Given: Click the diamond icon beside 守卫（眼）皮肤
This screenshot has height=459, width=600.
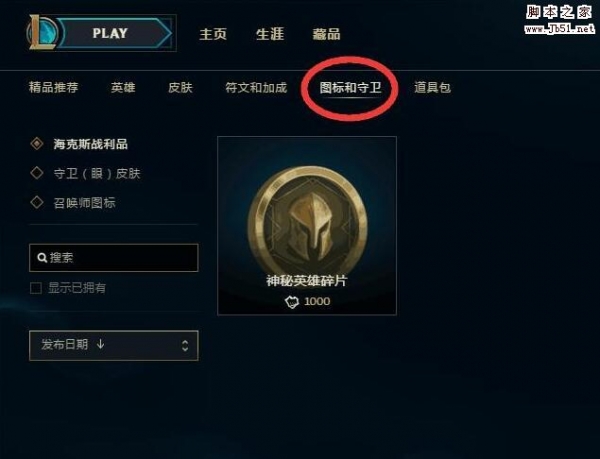Looking at the screenshot, I should pyautogui.click(x=37, y=173).
